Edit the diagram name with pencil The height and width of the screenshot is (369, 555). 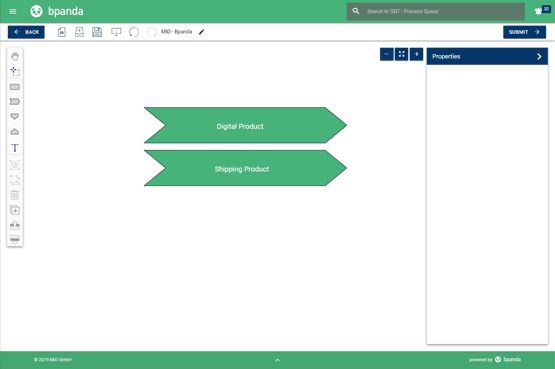coord(201,32)
